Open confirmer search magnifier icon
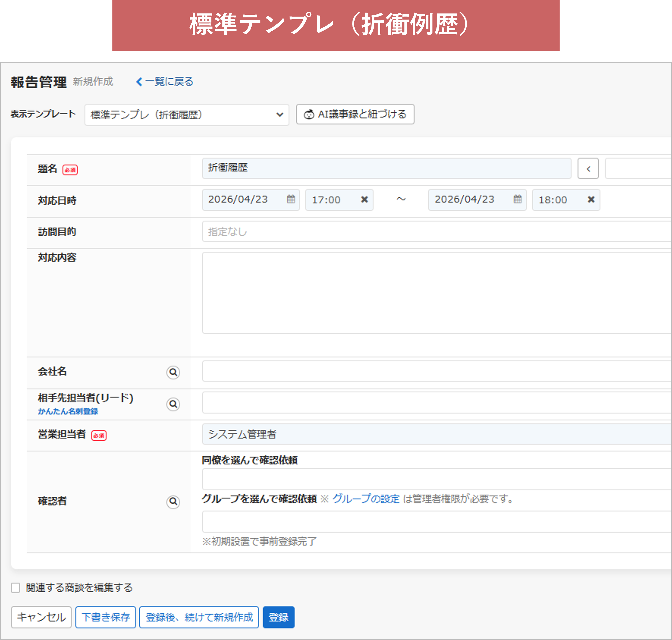The height and width of the screenshot is (640, 672). click(173, 502)
